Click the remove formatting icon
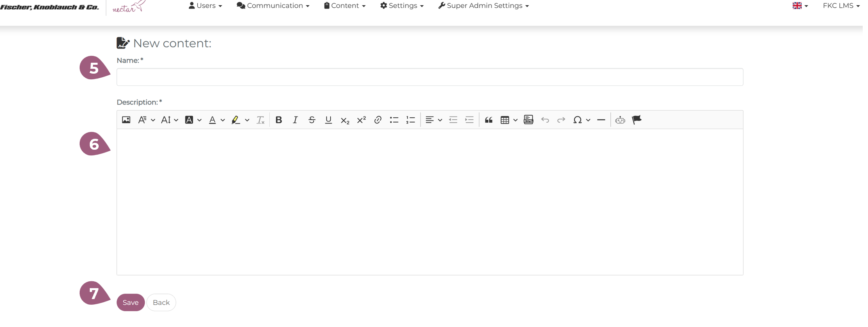Screen dimensions: 868x327 point(260,120)
